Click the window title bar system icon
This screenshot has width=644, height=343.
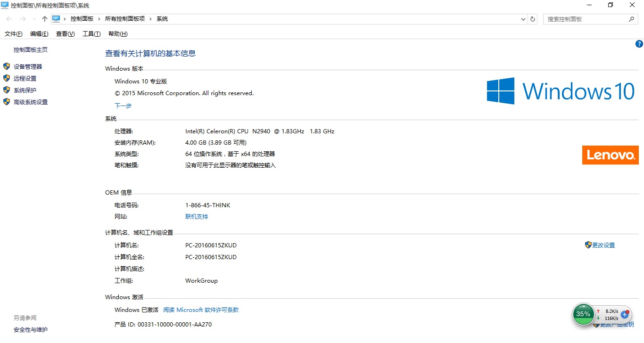tap(5, 5)
